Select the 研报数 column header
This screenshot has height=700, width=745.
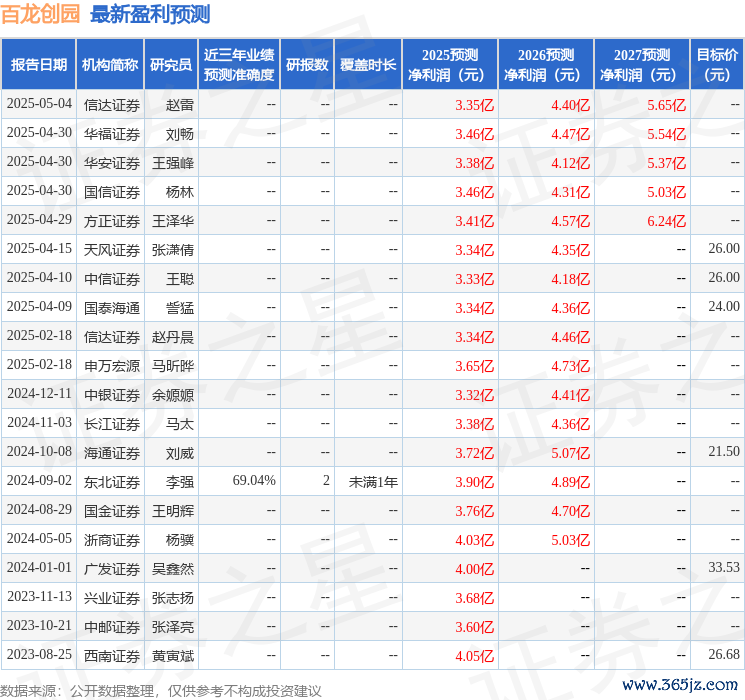tap(307, 65)
